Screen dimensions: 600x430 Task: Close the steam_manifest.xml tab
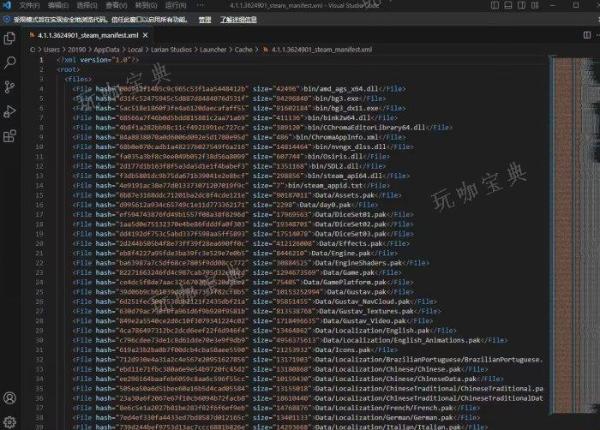pos(145,35)
